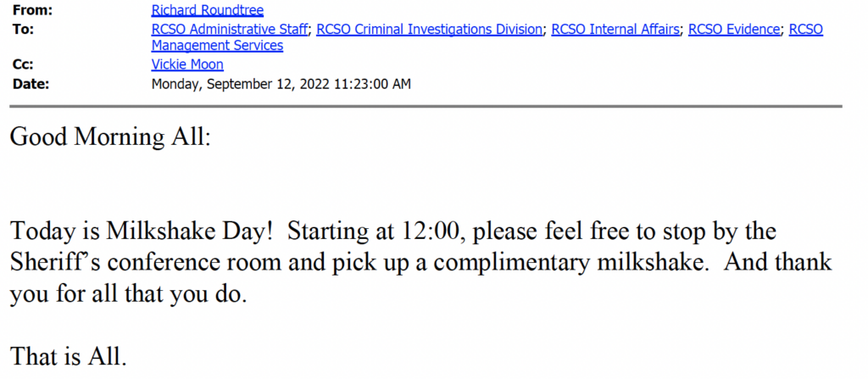Click the word Sheriff's in the body
The image size is (868, 379).
tap(51, 263)
